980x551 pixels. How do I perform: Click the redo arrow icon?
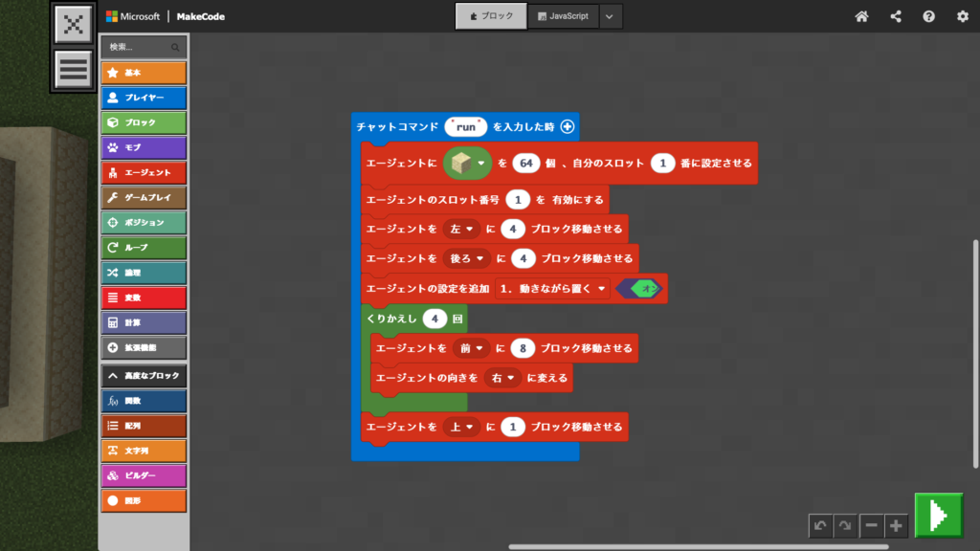click(844, 525)
